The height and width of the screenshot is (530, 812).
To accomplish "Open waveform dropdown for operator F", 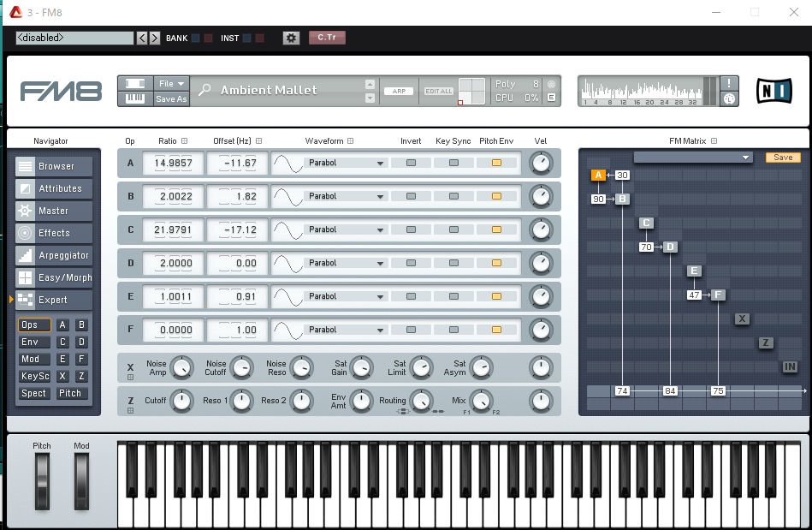I will coord(346,330).
